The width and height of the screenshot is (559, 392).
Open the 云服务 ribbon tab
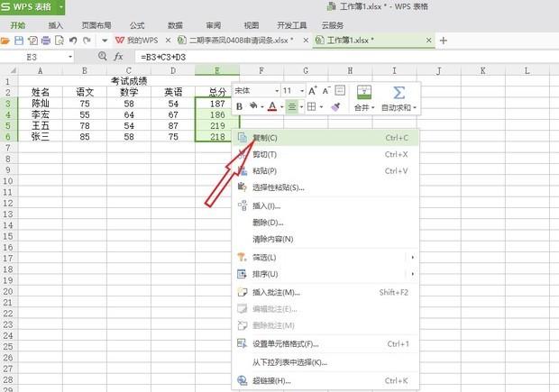click(x=333, y=25)
